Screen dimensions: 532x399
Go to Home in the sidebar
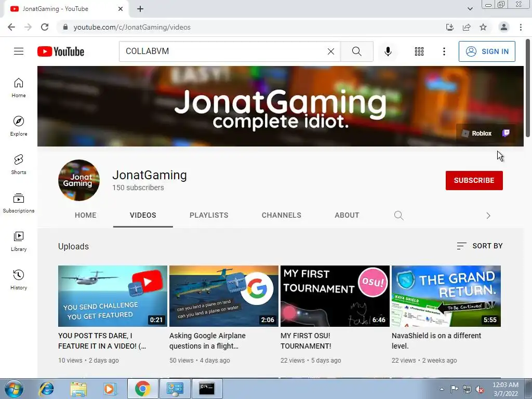point(19,87)
